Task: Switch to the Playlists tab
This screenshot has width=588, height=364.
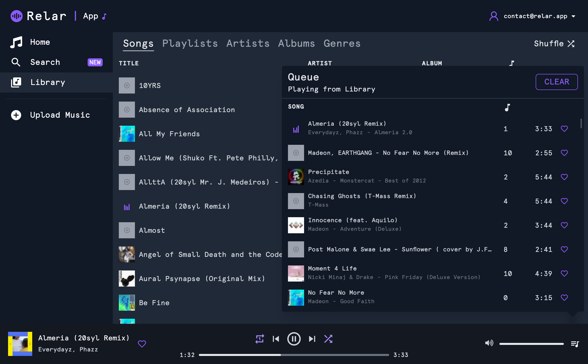Action: point(190,43)
